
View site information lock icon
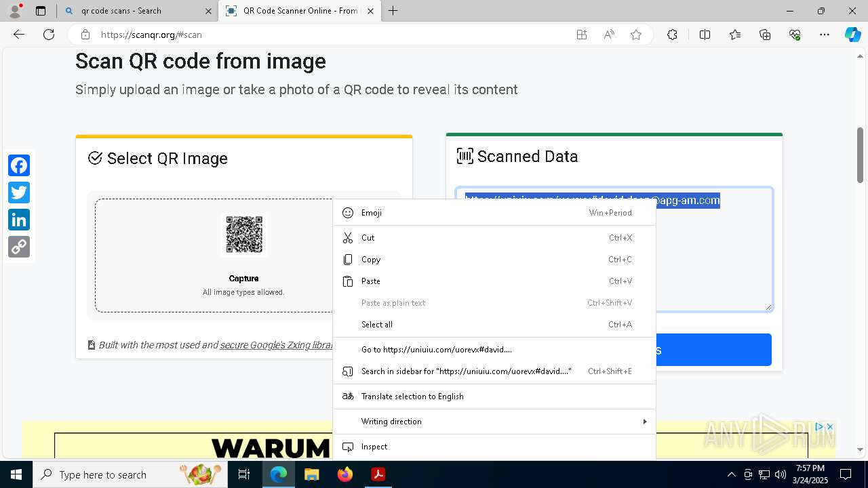coord(85,35)
